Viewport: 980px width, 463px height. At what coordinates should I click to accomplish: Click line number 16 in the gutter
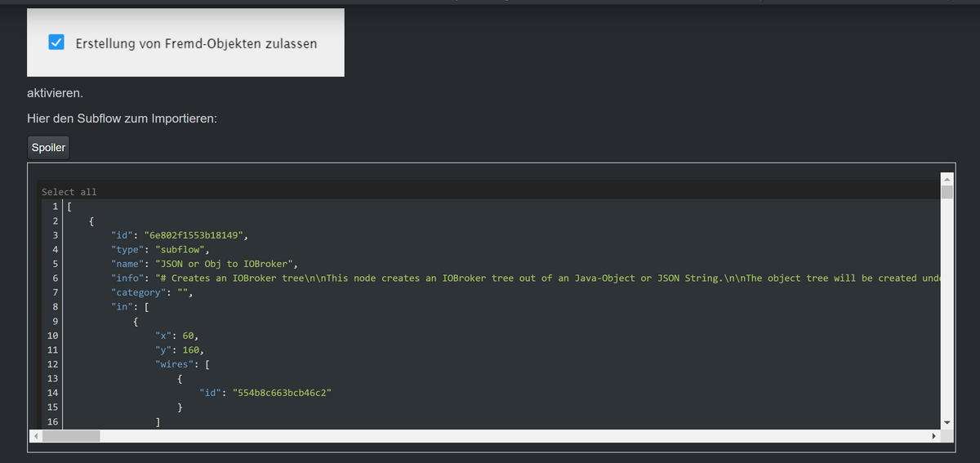pos(52,421)
